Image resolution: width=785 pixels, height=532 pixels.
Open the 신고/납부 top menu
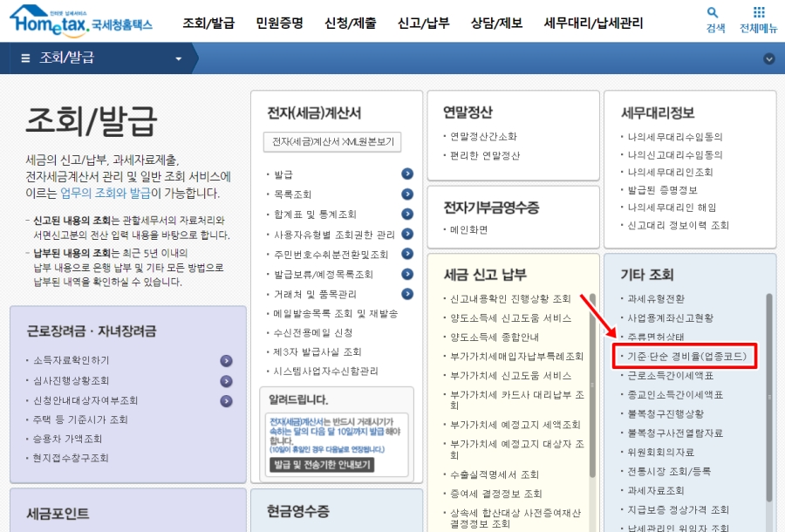423,23
